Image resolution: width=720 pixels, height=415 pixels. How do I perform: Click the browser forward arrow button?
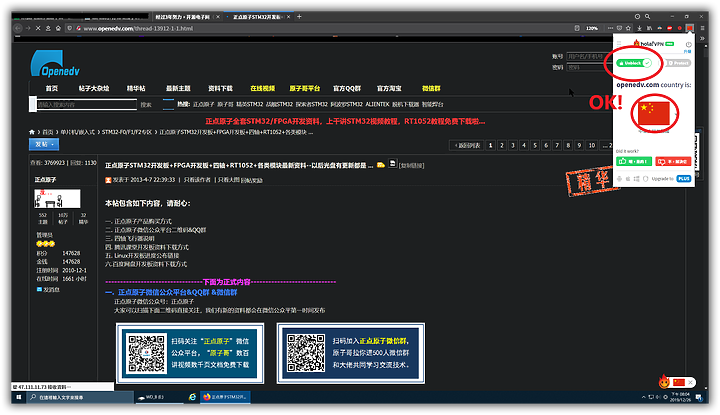(x=28, y=28)
